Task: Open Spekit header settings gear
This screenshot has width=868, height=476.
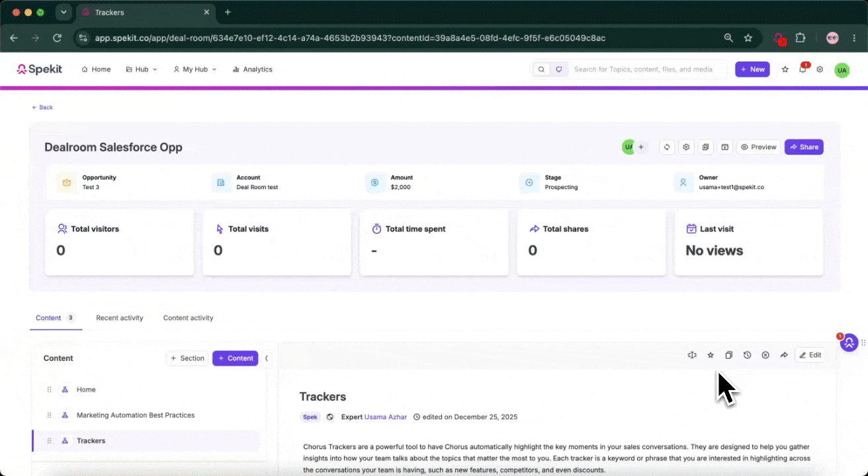Action: coord(820,69)
